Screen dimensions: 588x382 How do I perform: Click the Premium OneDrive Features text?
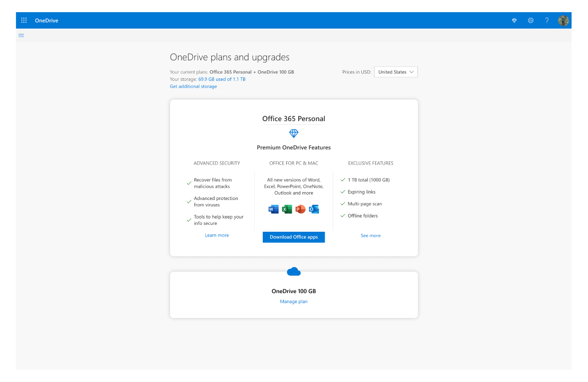pyautogui.click(x=293, y=148)
